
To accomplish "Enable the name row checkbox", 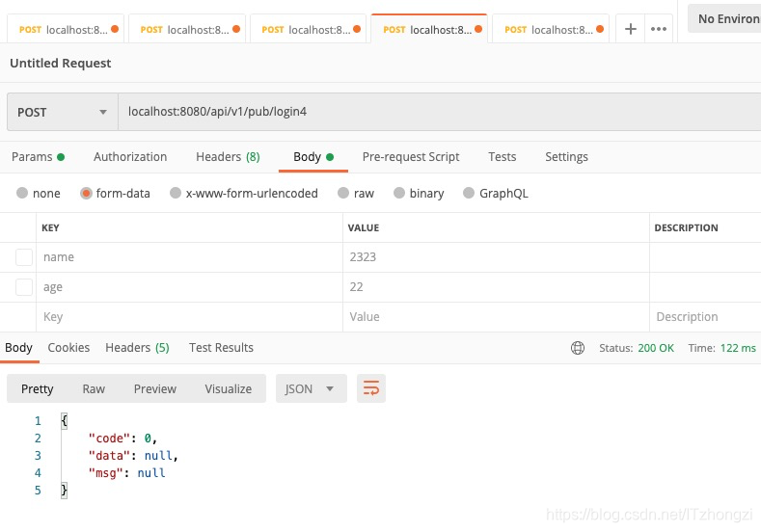I will [x=24, y=257].
